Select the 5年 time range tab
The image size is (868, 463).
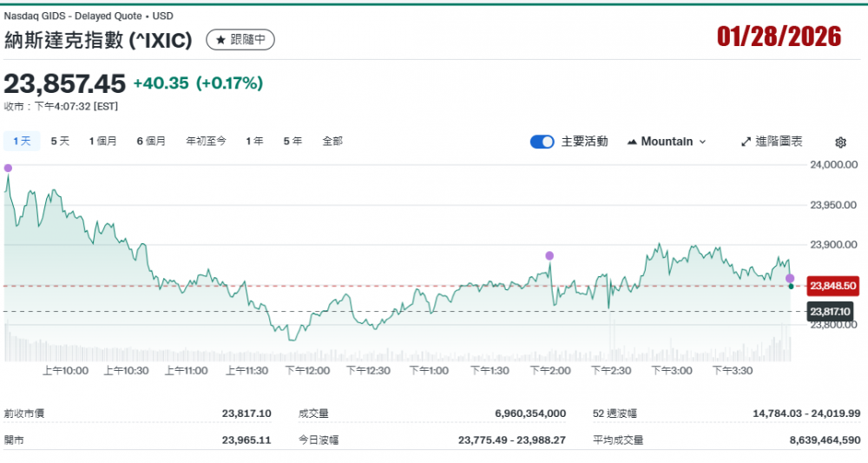pyautogui.click(x=293, y=141)
